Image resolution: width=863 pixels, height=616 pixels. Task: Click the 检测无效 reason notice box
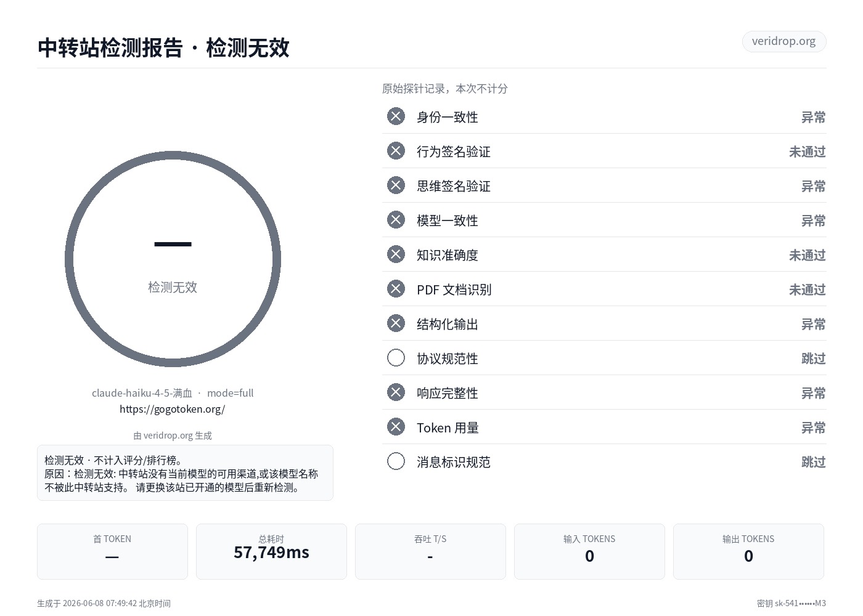(185, 473)
